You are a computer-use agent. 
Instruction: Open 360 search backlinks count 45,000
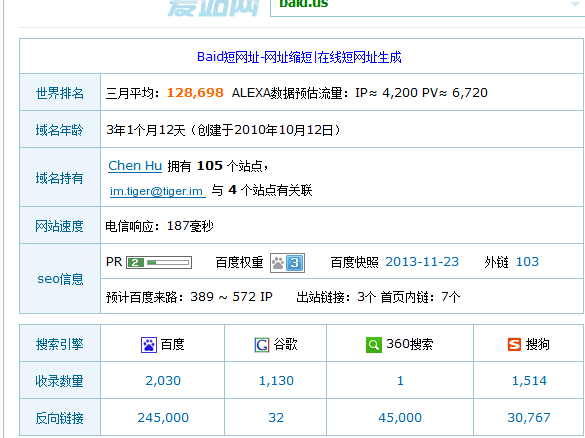(x=400, y=418)
